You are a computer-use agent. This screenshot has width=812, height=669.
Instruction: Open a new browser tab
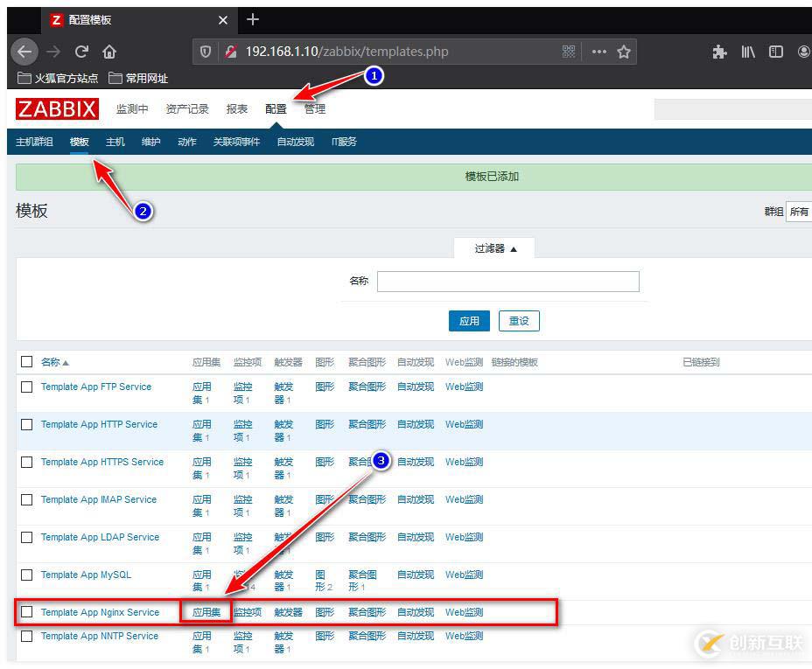[x=253, y=19]
